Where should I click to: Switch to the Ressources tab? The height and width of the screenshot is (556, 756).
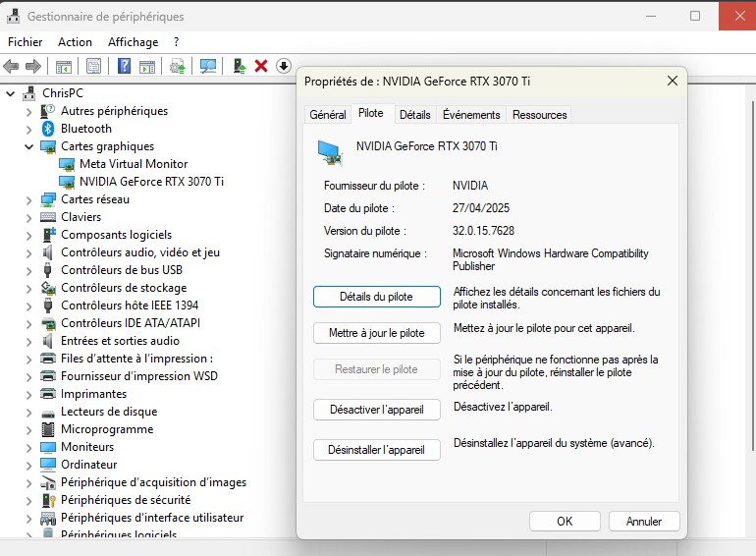[x=540, y=115]
